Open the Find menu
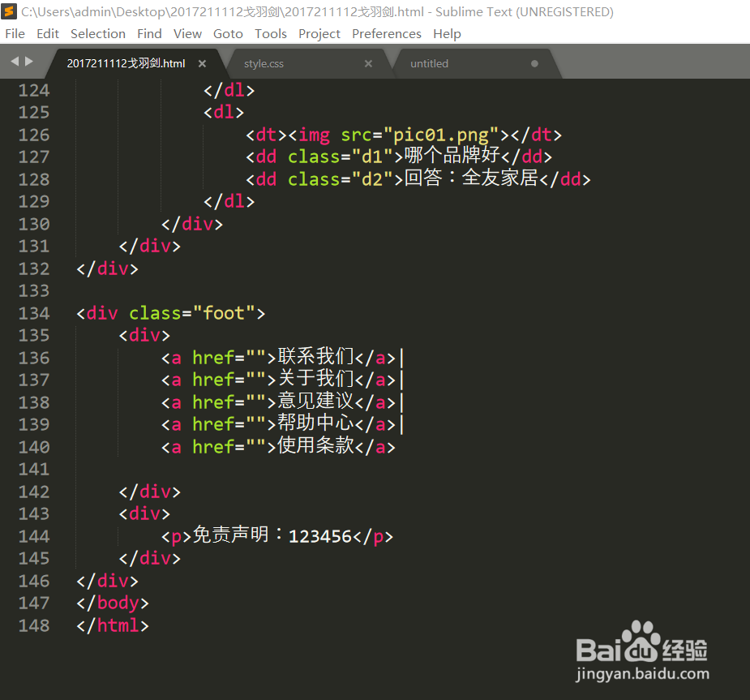 [149, 34]
